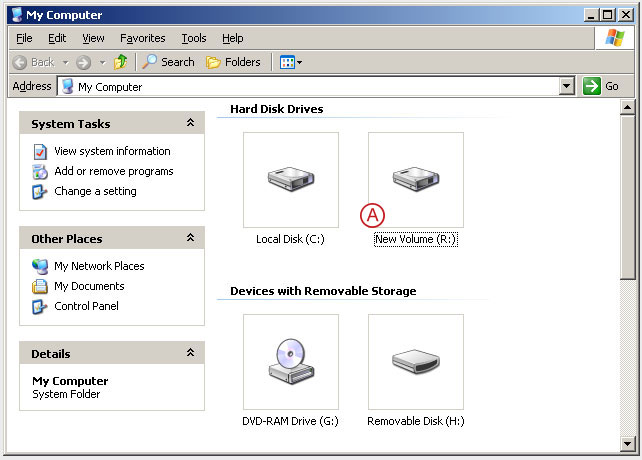The height and width of the screenshot is (460, 642).
Task: Open the Views dropdown button
Action: point(290,62)
